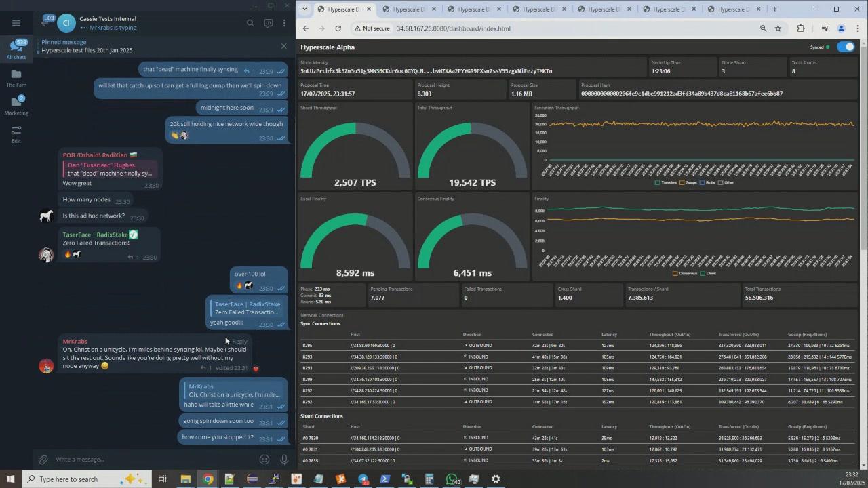Toggle the Transfers legend in the throughput chart
868x488 pixels.
tap(665, 182)
